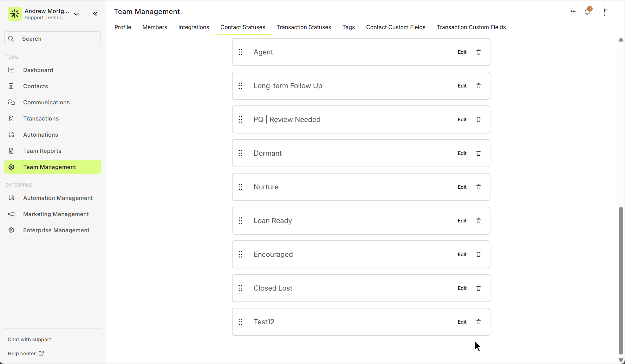Viewport: 625px width, 364px height.
Task: Click trash icon for Closed Lost status
Action: click(478, 288)
